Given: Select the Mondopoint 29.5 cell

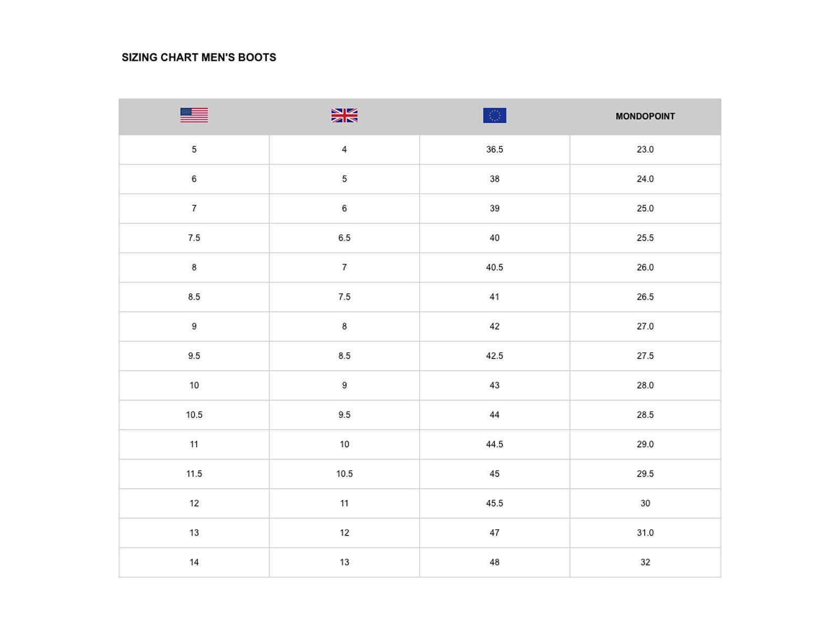Looking at the screenshot, I should pyautogui.click(x=645, y=474).
